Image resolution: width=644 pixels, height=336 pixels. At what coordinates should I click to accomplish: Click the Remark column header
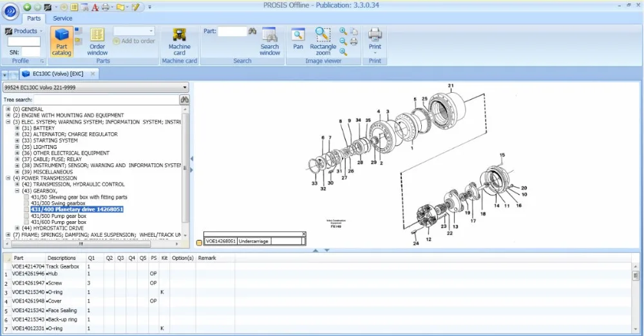coord(207,258)
